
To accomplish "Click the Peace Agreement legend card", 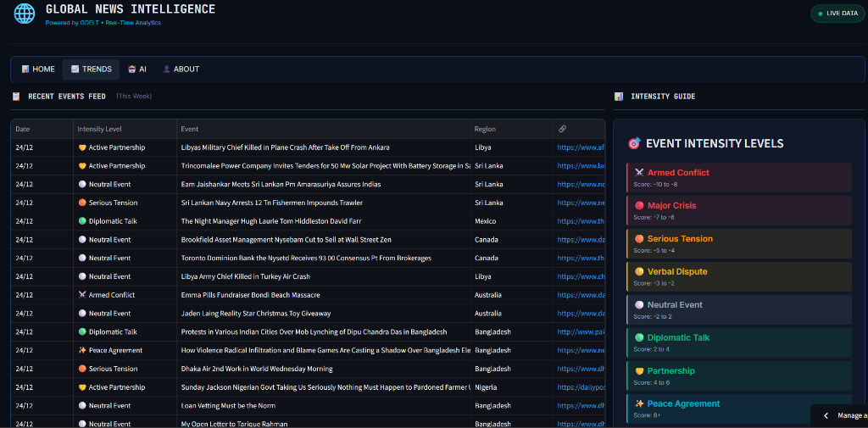I will click(x=739, y=409).
